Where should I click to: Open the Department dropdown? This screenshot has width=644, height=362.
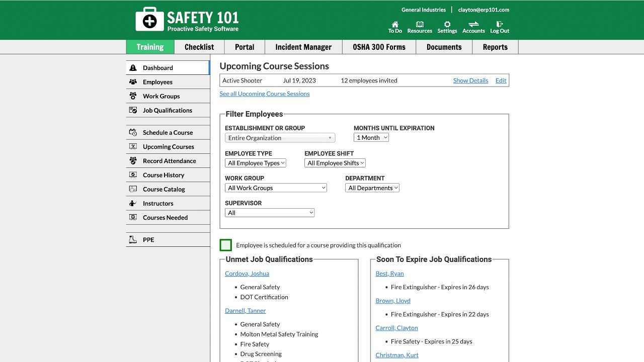click(x=372, y=188)
